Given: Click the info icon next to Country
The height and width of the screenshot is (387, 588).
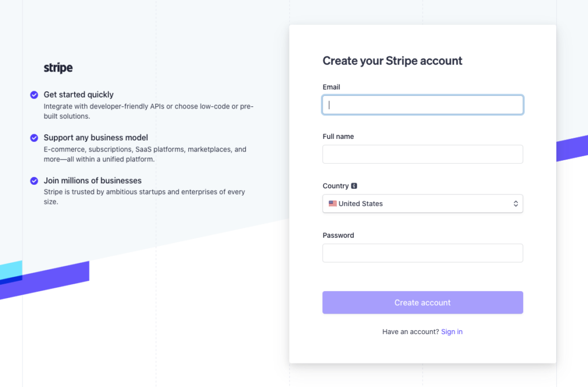Looking at the screenshot, I should tap(354, 186).
